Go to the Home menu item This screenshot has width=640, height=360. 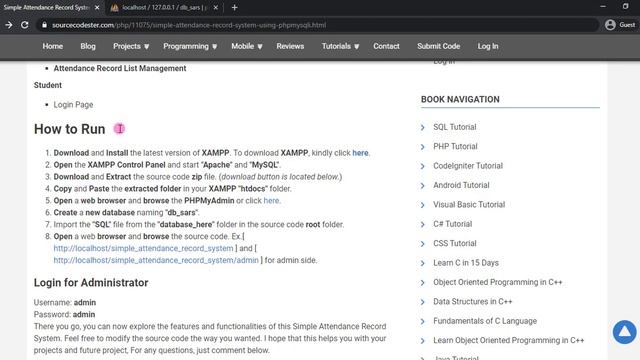53,46
